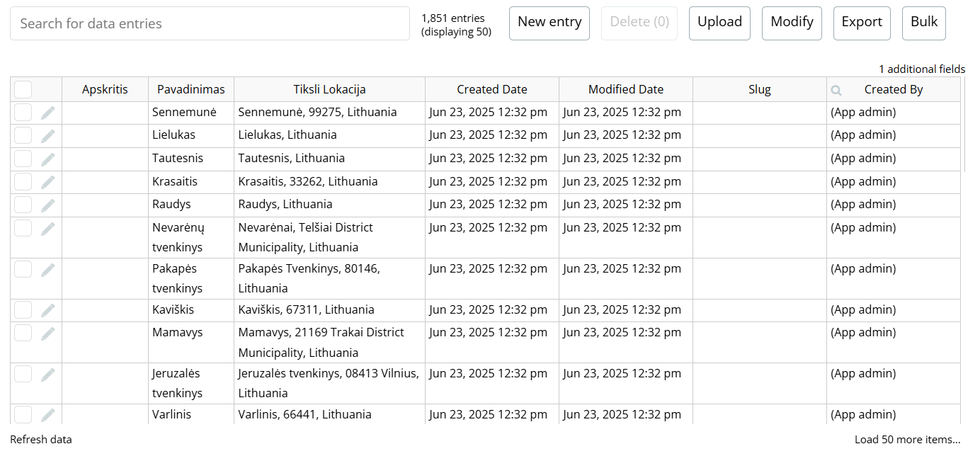Check the Lielukas row checkbox
This screenshot has height=456, width=980.
point(23,135)
